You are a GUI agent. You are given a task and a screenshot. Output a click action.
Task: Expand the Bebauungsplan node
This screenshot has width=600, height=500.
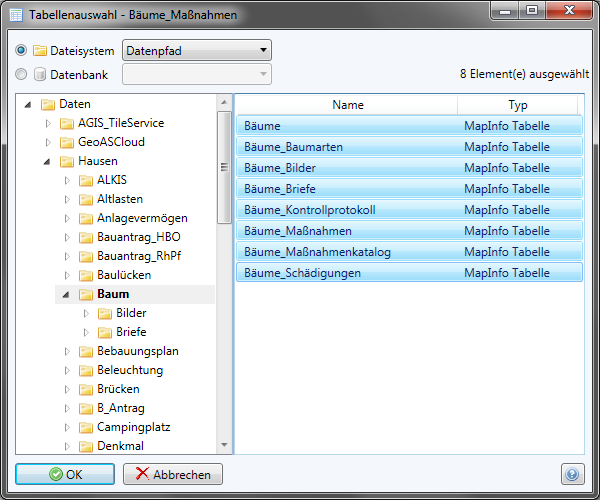point(67,351)
